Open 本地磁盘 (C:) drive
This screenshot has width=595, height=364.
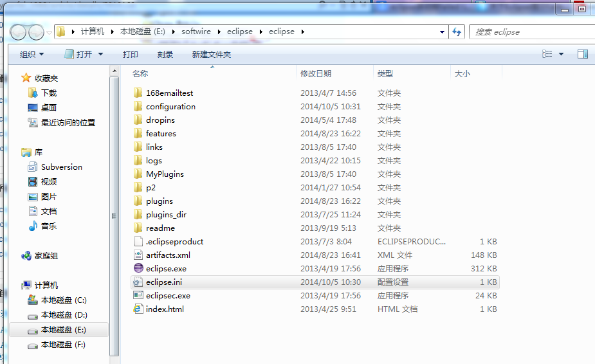64,300
